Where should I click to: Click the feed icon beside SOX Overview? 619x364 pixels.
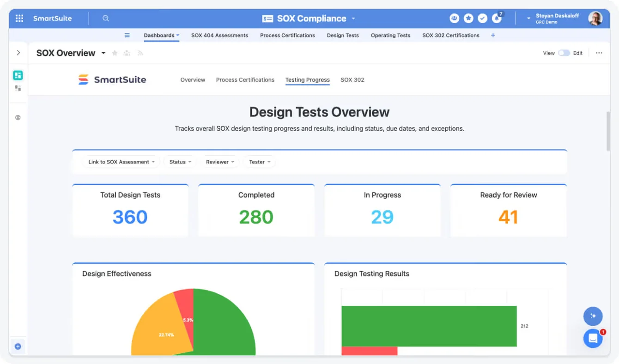point(140,53)
